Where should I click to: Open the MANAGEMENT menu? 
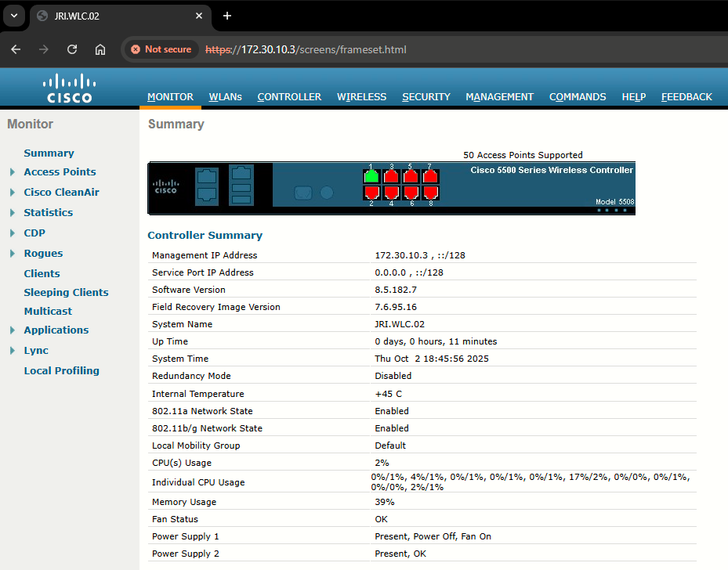500,97
